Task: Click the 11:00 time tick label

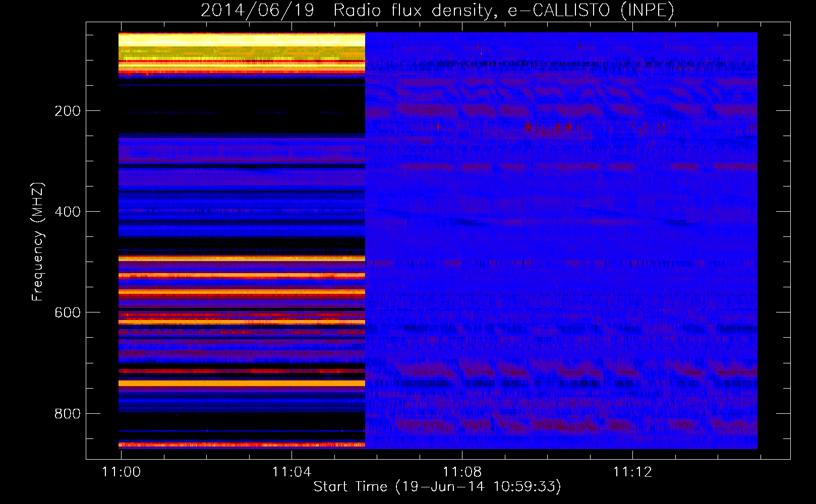Action: 121,472
